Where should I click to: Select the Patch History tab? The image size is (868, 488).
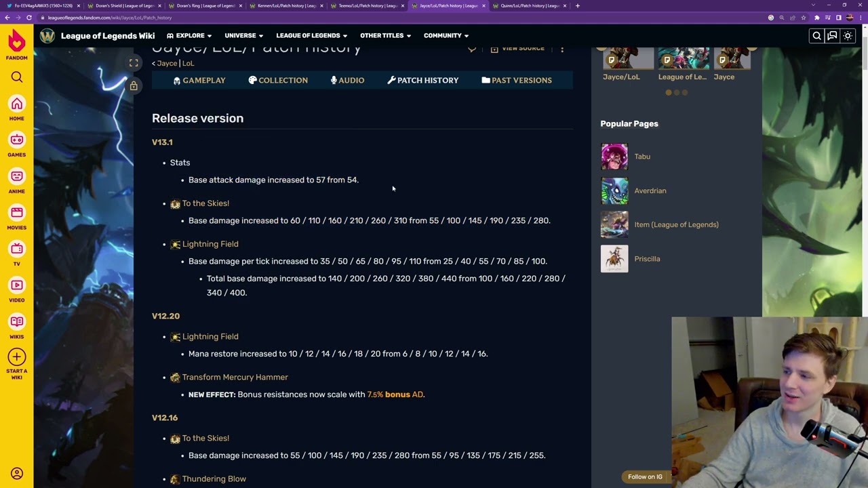click(422, 80)
